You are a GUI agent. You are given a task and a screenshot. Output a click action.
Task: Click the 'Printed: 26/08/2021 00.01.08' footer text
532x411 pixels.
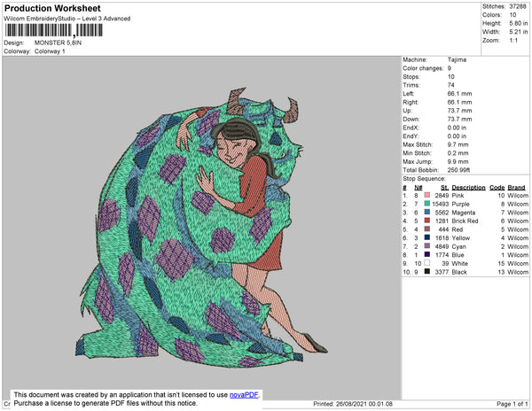point(353,404)
